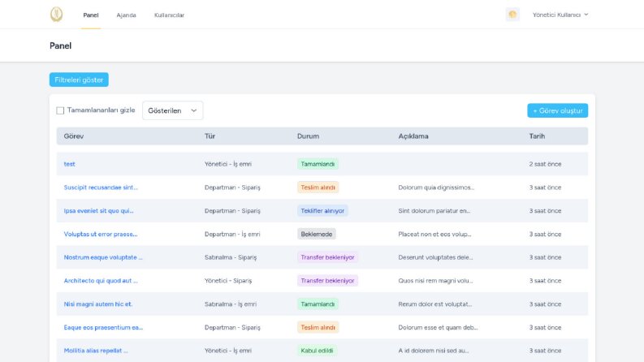The image size is (644, 362).
Task: Switch to the Ajanda tab
Action: point(126,15)
